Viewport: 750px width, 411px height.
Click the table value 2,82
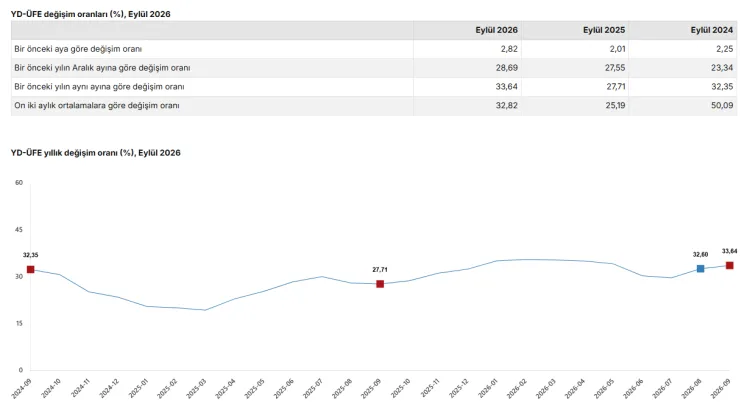[509, 49]
